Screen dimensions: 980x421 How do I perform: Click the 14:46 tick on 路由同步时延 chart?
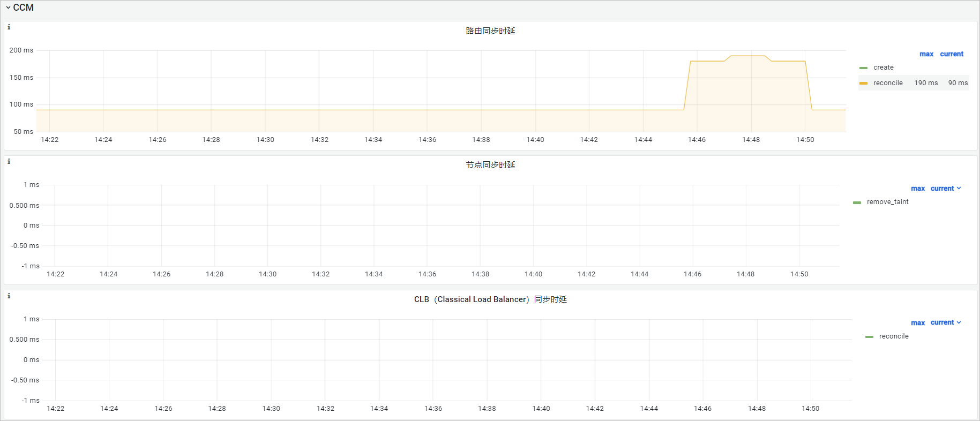[697, 140]
